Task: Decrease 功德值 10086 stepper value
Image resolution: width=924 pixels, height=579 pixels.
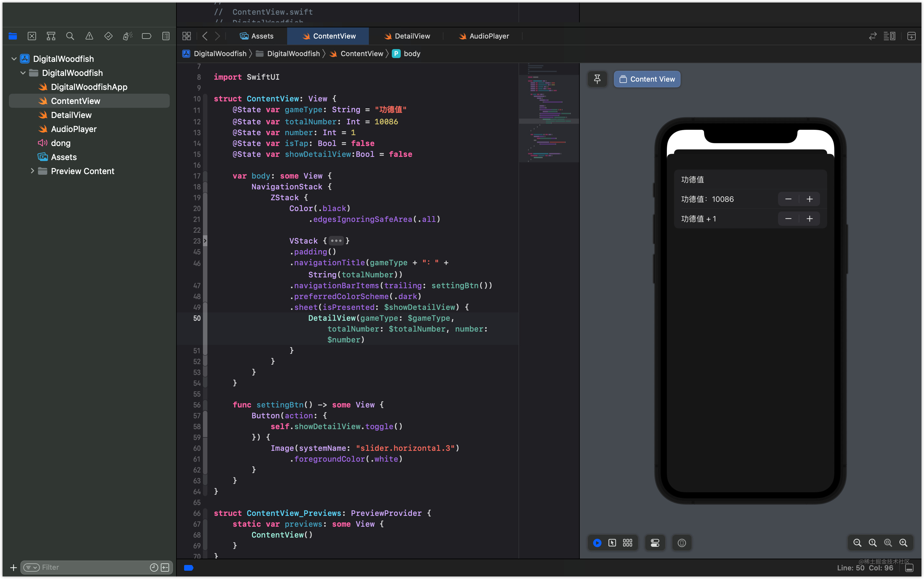Action: click(x=788, y=199)
